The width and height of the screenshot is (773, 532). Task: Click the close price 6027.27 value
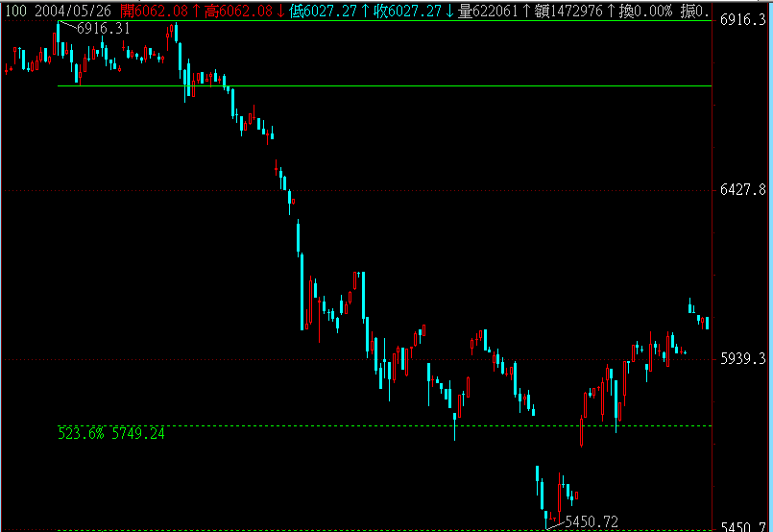tap(415, 11)
